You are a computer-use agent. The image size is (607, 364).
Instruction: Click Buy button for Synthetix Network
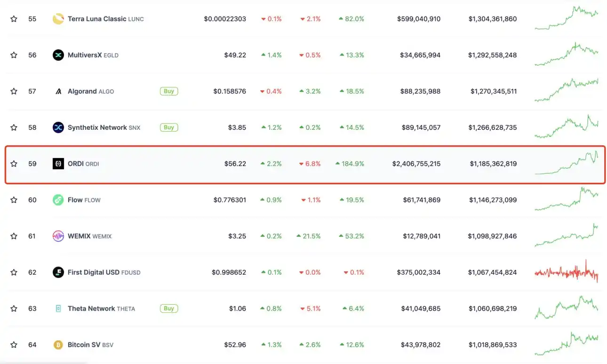tap(169, 127)
